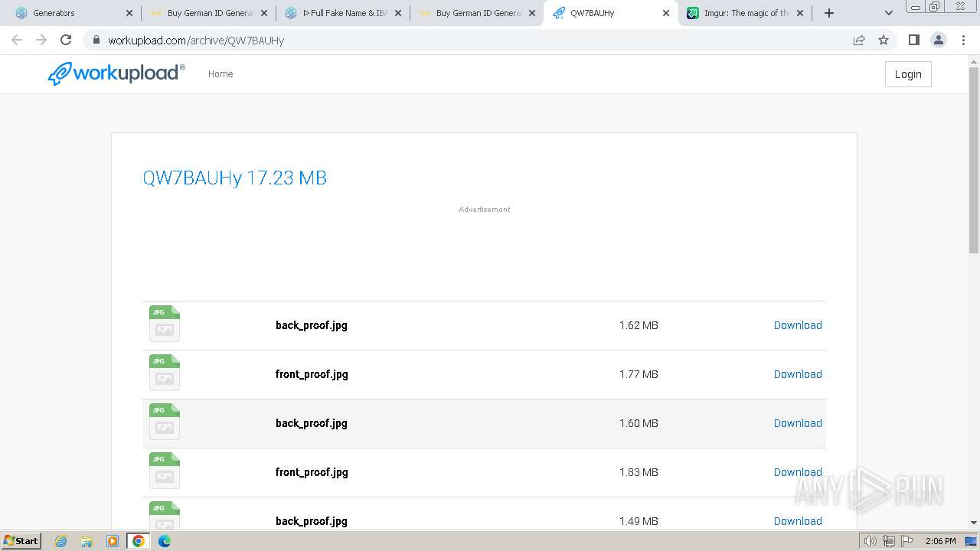The height and width of the screenshot is (551, 980).
Task: Open the Windows Start menu
Action: point(21,540)
